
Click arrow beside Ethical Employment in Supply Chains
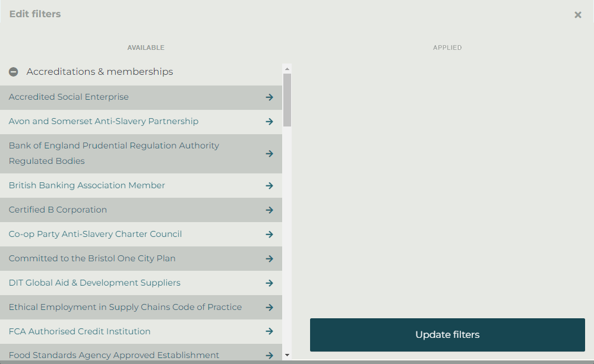(x=269, y=308)
